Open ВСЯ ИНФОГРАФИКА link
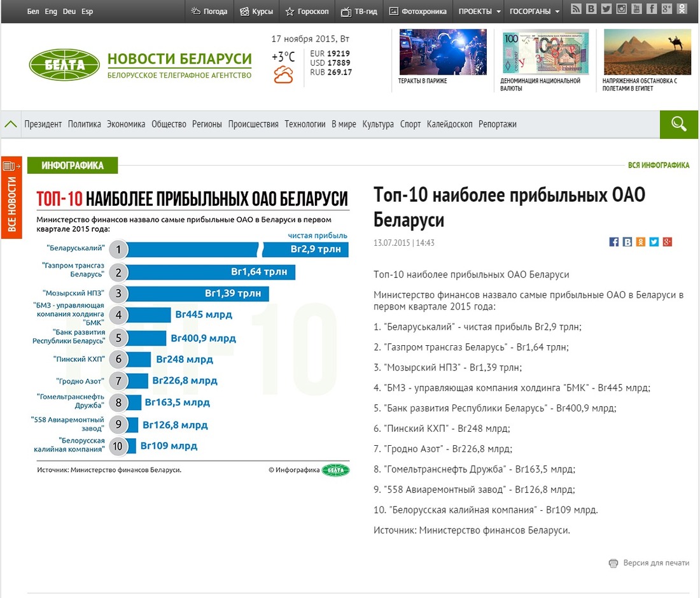700x598 pixels. (x=659, y=165)
